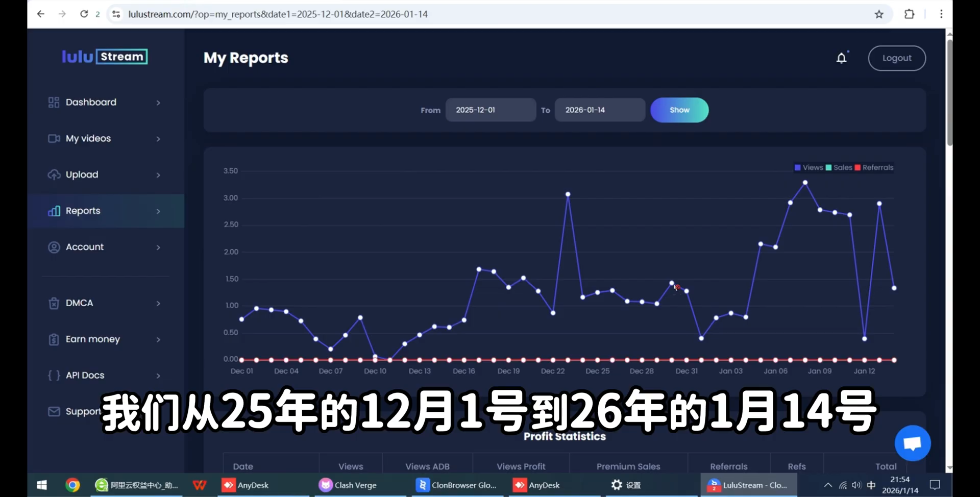The image size is (980, 497).
Task: Open Windows Start menu
Action: (42, 485)
